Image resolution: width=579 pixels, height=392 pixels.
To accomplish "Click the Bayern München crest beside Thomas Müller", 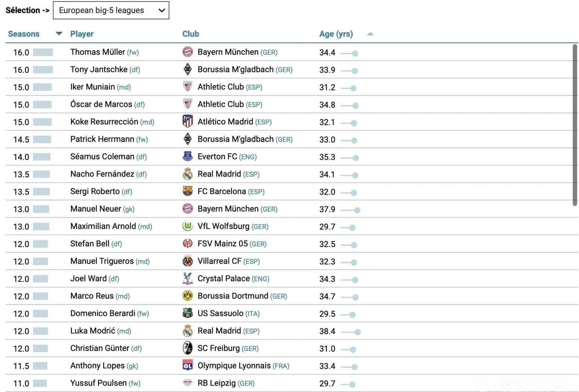I will (x=188, y=52).
